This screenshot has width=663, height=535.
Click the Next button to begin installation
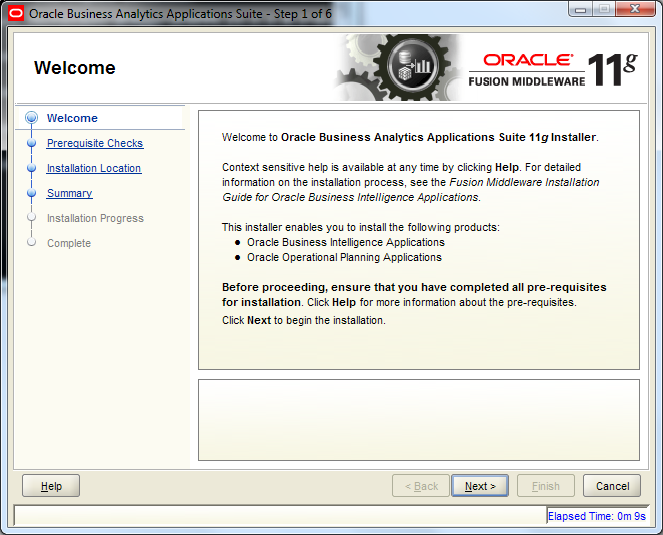point(480,486)
